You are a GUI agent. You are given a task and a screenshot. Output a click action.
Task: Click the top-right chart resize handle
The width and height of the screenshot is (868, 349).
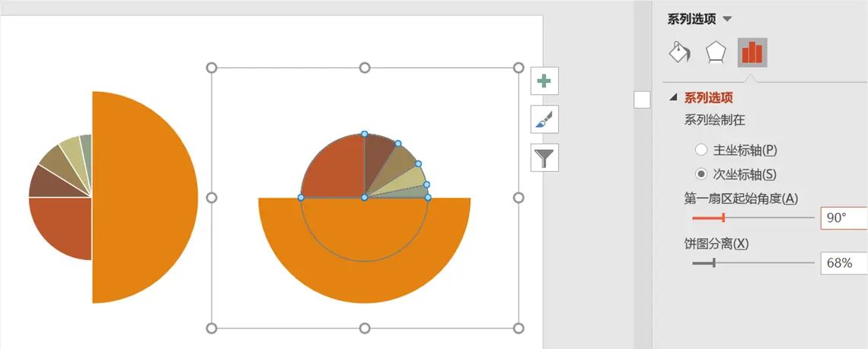519,68
